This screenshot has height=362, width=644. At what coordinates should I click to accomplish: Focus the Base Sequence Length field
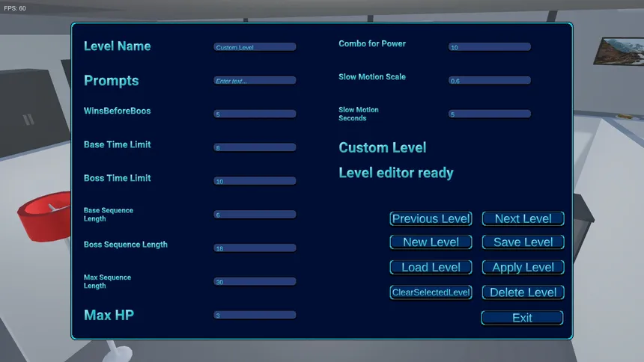[x=255, y=215]
